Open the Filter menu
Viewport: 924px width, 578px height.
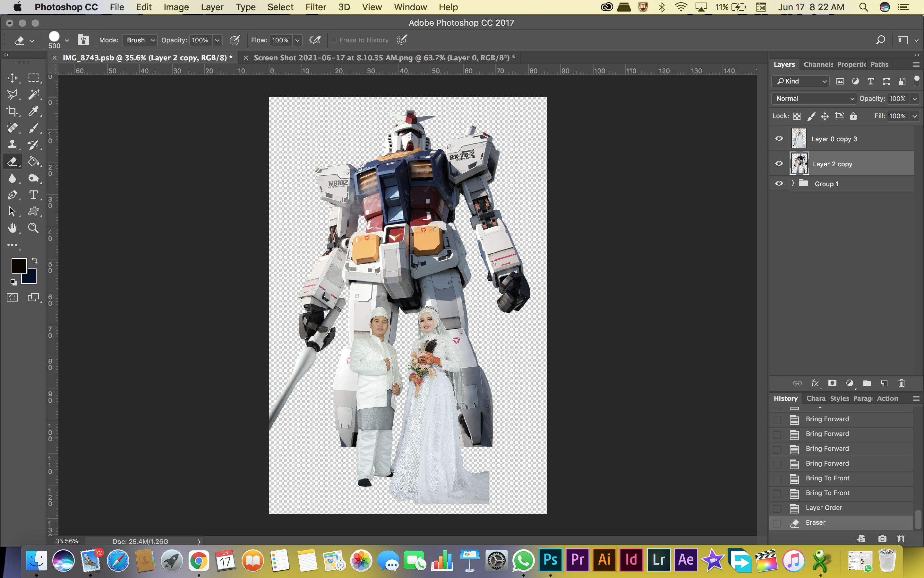[x=316, y=7]
